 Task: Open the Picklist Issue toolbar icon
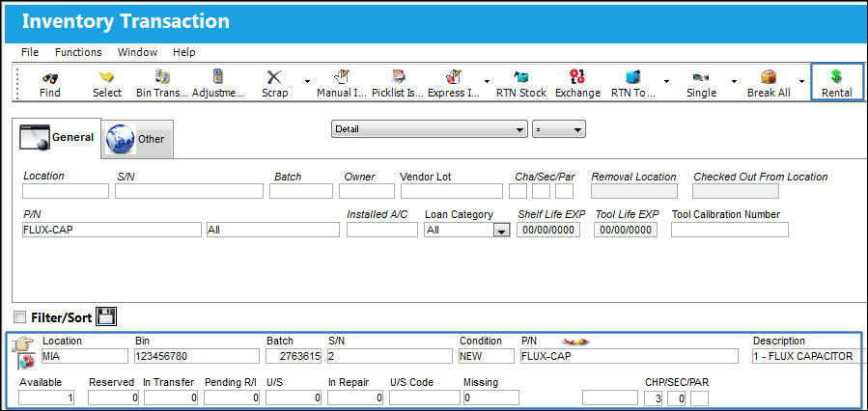[x=398, y=76]
